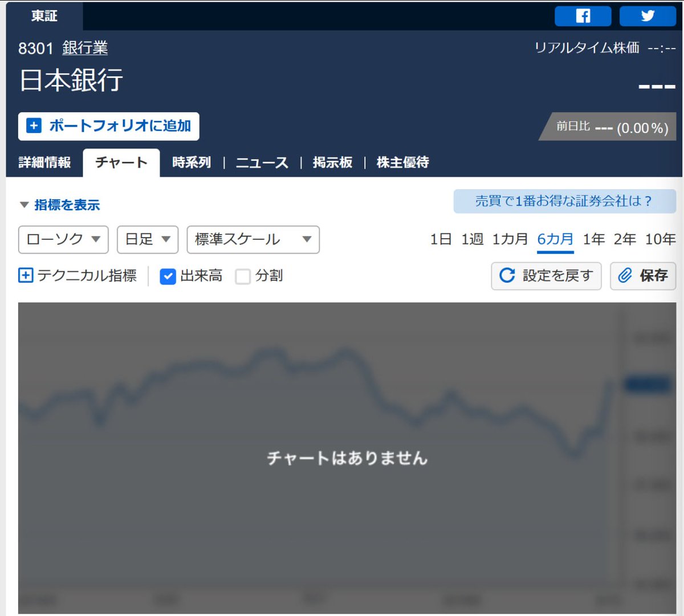Click the 日本銀行 company name heading

pos(71,80)
